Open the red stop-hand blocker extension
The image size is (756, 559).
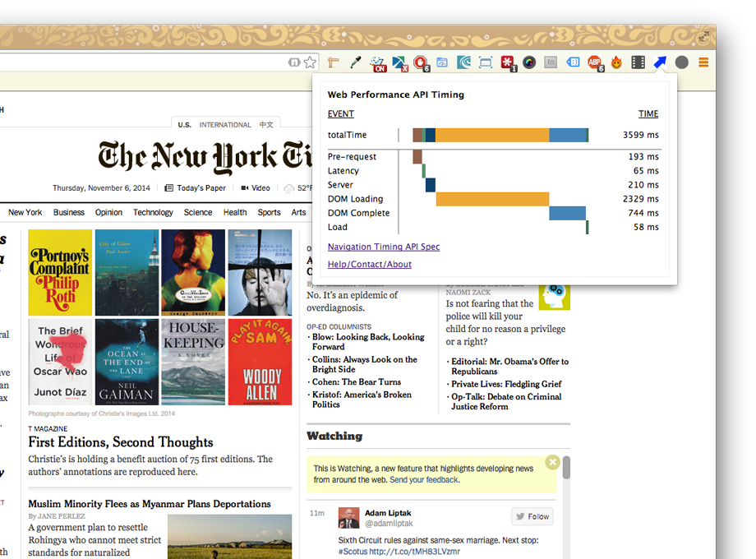coord(421,63)
